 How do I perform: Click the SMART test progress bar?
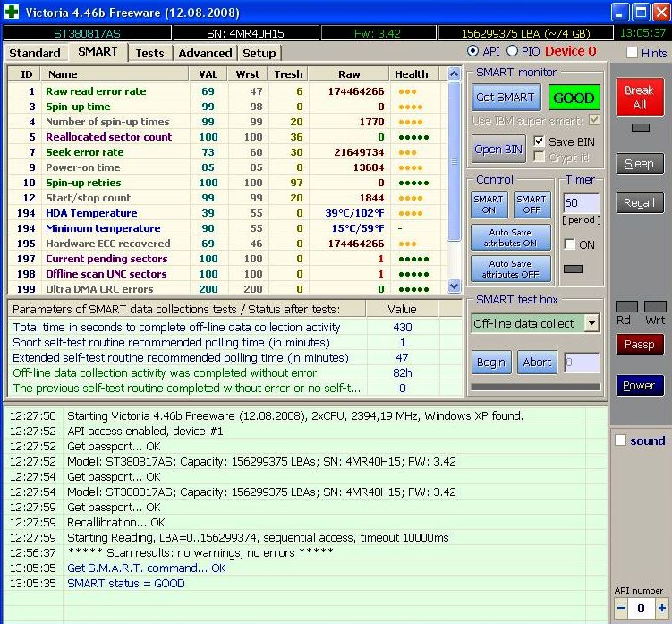click(535, 387)
